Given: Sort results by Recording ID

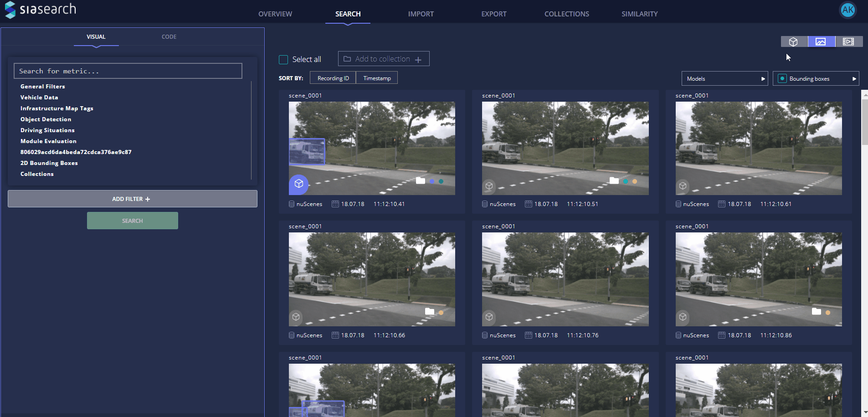Looking at the screenshot, I should [333, 78].
